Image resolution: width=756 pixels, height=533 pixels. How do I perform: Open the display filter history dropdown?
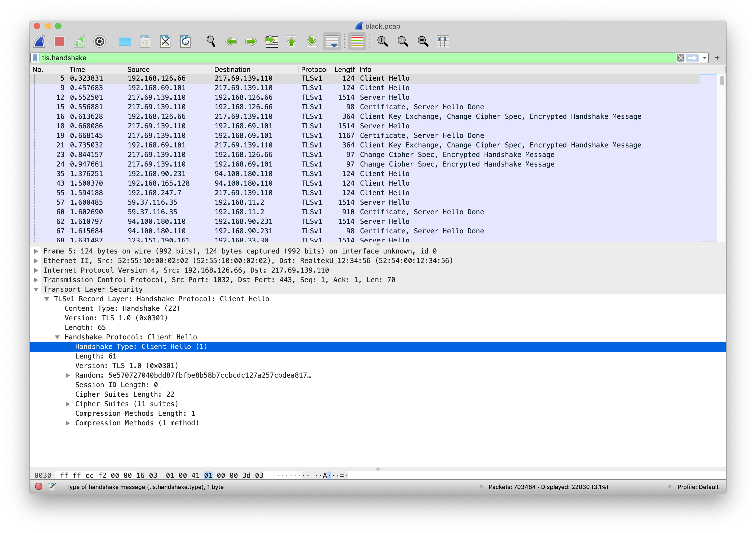pos(704,58)
